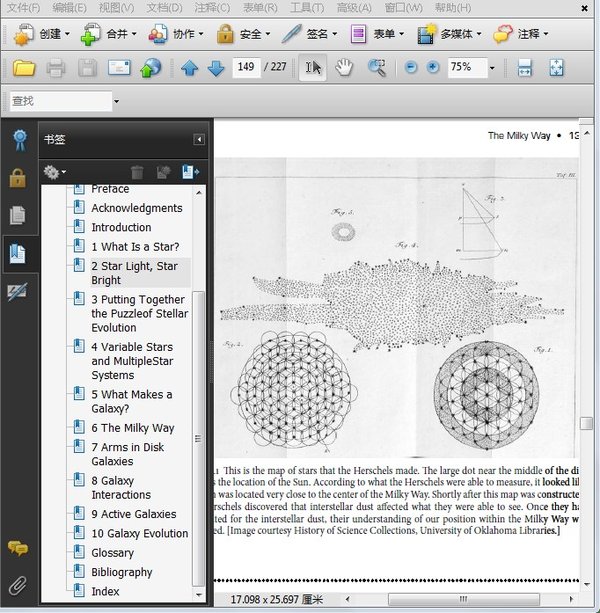The image size is (600, 613).
Task: Click the Print icon in toolbar
Action: coord(56,68)
